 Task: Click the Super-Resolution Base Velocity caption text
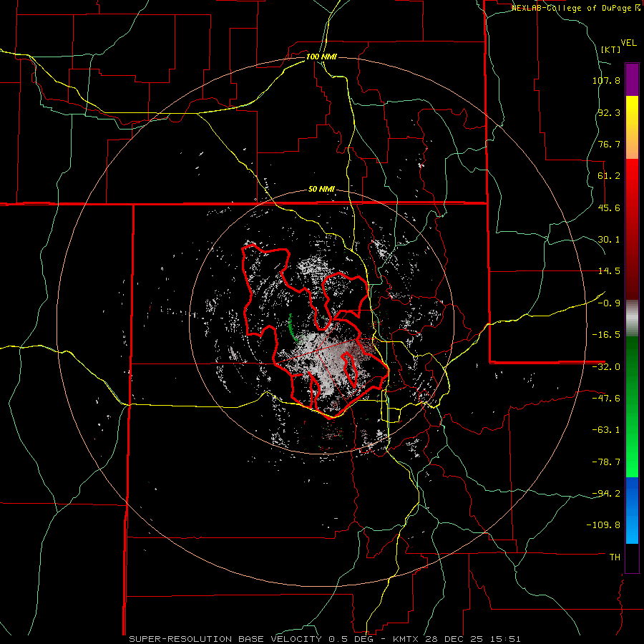click(325, 639)
